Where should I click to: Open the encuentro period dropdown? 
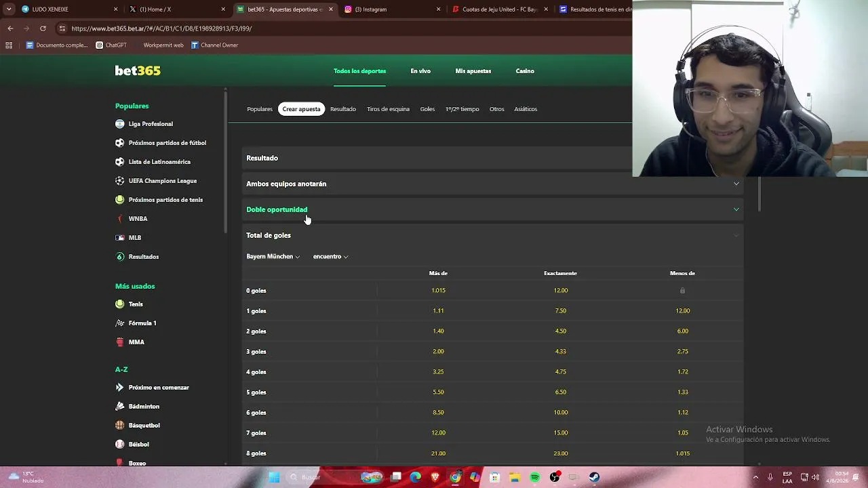click(x=330, y=257)
